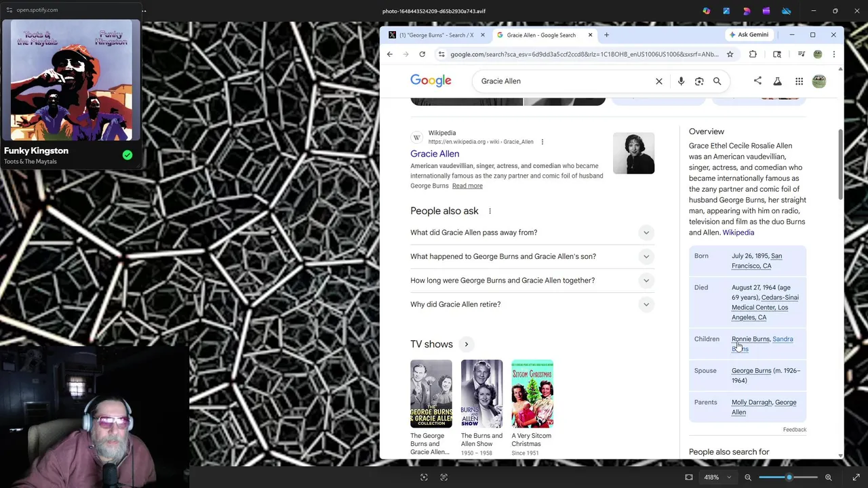This screenshot has height=488, width=868.
Task: Click Toots & The Maytals artist name
Action: (x=31, y=162)
